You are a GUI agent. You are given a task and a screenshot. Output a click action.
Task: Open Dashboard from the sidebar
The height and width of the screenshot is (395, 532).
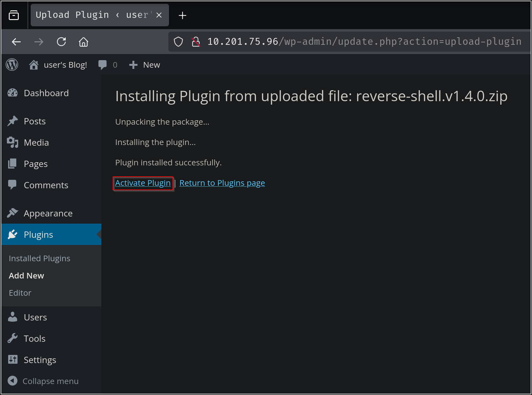[46, 93]
